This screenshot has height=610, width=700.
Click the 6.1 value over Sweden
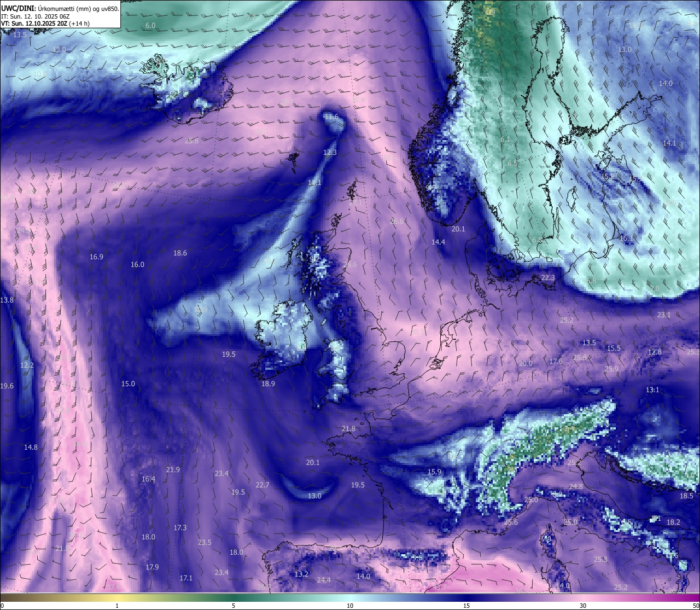pos(505,139)
